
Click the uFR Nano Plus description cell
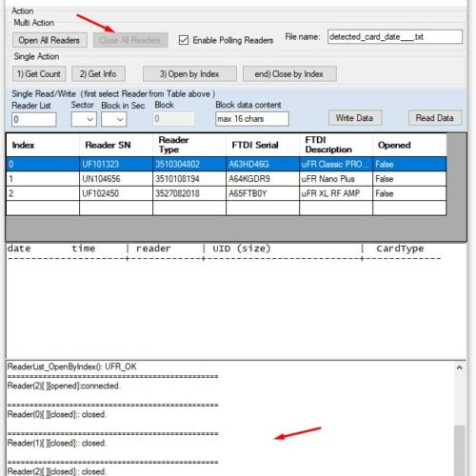pos(336,179)
